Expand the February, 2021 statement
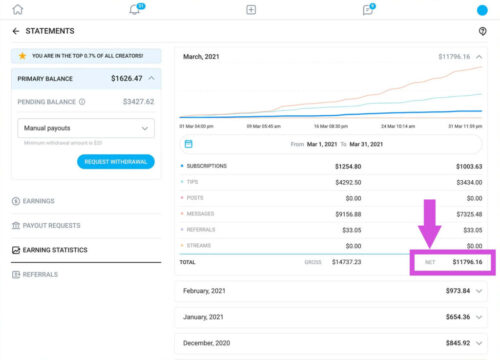The height and width of the screenshot is (360, 500). [479, 291]
